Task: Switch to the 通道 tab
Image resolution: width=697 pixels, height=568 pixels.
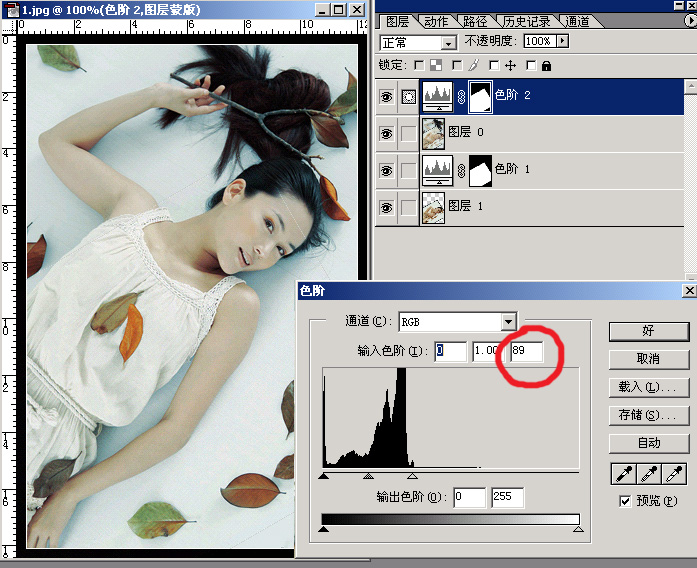Action: [577, 21]
